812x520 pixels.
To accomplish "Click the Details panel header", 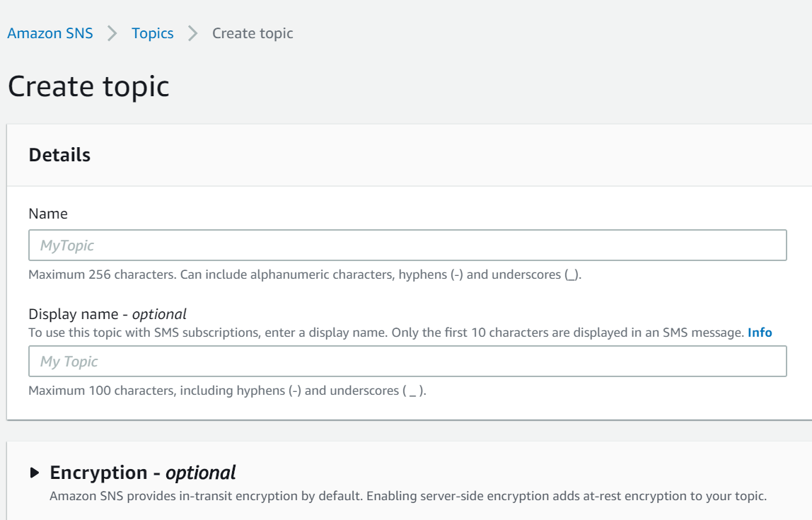I will pos(60,155).
